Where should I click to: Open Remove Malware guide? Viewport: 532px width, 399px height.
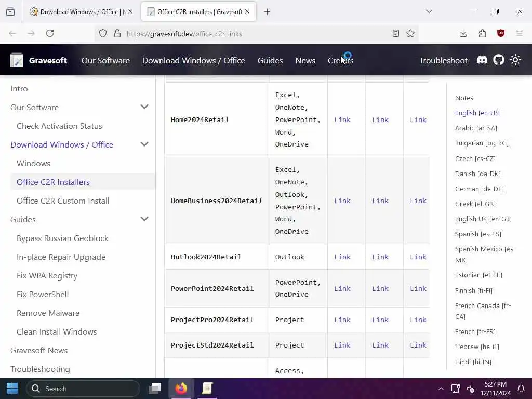pos(48,313)
